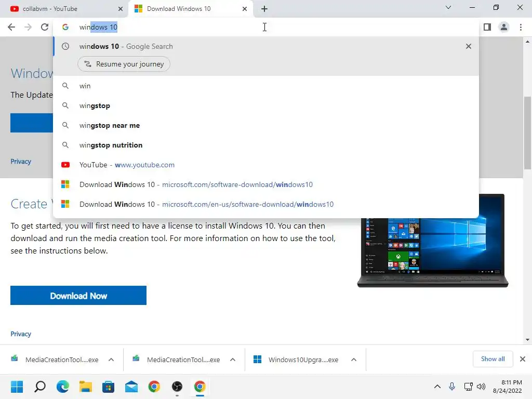This screenshot has height=399, width=532.
Task: Click the volume tray icon
Action: click(481, 387)
